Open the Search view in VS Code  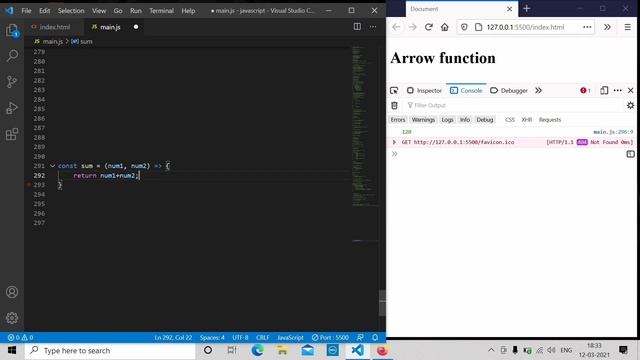tap(12, 56)
